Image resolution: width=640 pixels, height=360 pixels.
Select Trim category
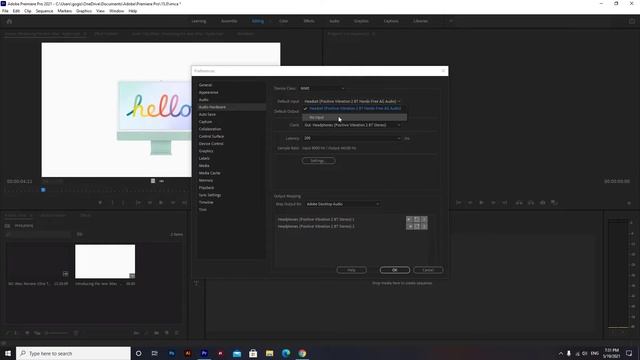tap(202, 210)
